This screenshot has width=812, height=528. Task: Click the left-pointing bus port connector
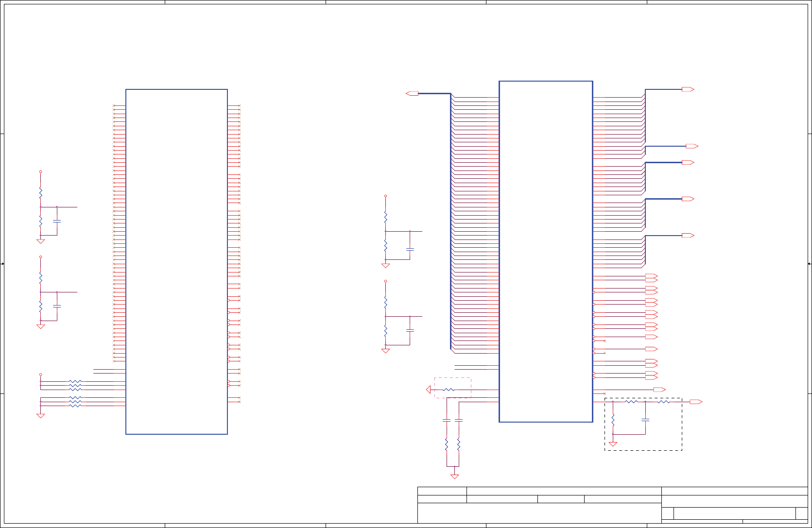click(x=412, y=93)
